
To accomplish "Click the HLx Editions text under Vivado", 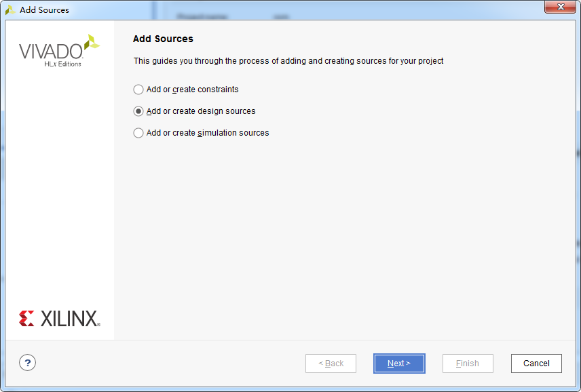I will (62, 64).
